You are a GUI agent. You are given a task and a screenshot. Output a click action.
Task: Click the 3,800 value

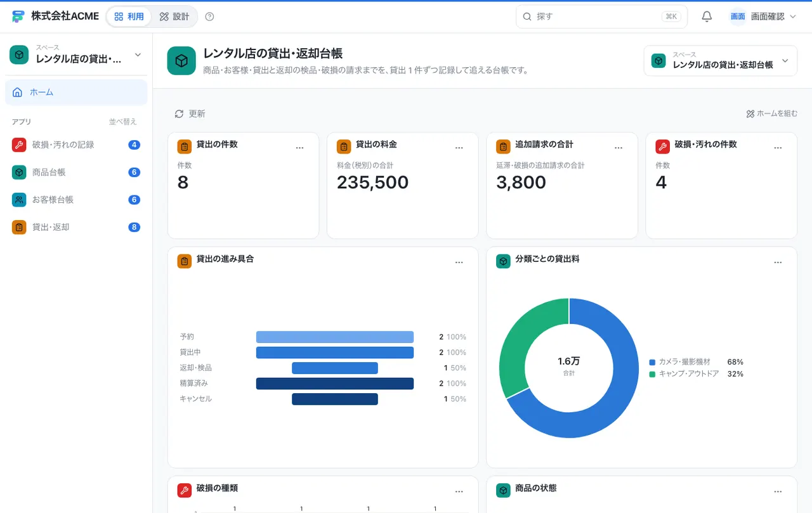[x=521, y=183]
